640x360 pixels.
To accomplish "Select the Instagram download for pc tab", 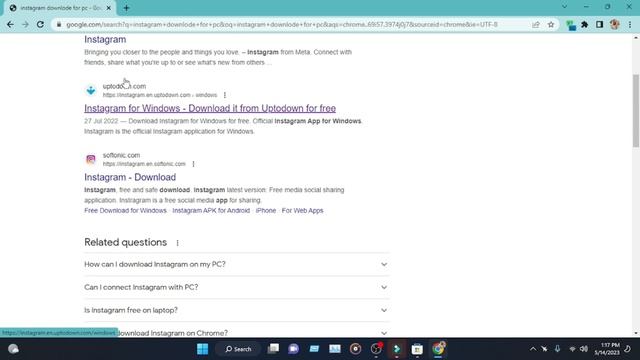I will pos(60,8).
